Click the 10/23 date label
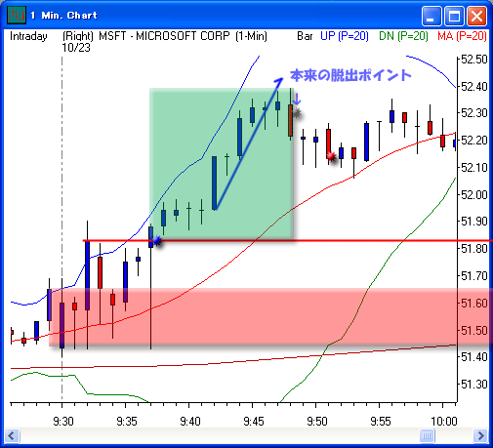493x448 pixels. click(x=76, y=48)
